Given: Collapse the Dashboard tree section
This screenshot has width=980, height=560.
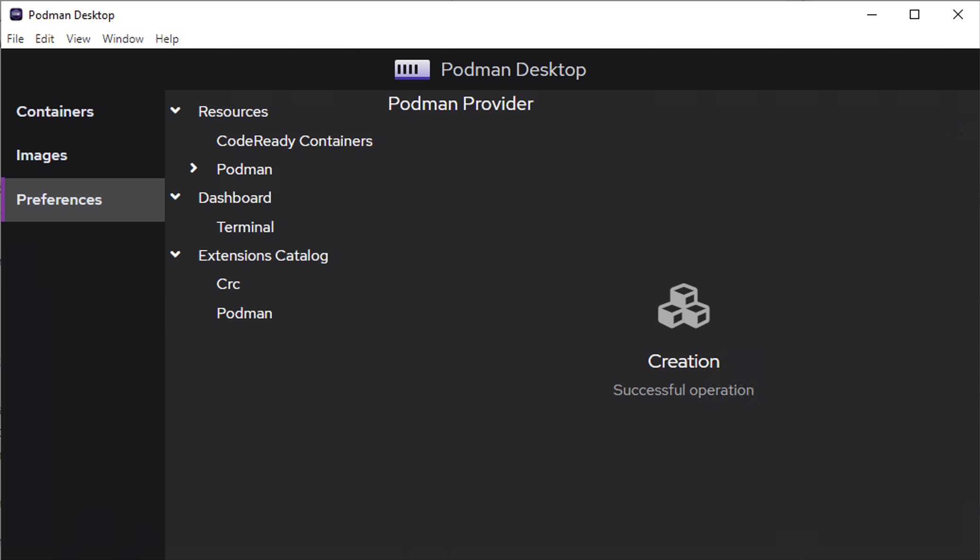Looking at the screenshot, I should (176, 197).
